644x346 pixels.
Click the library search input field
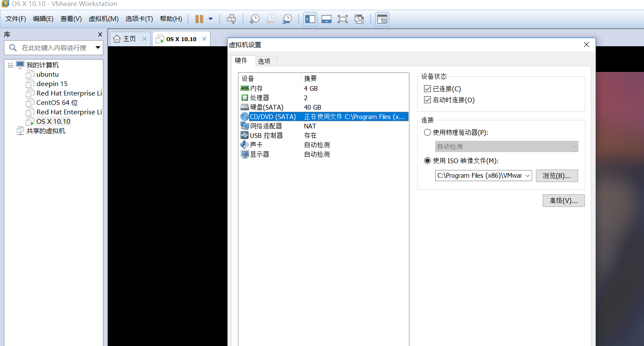54,48
